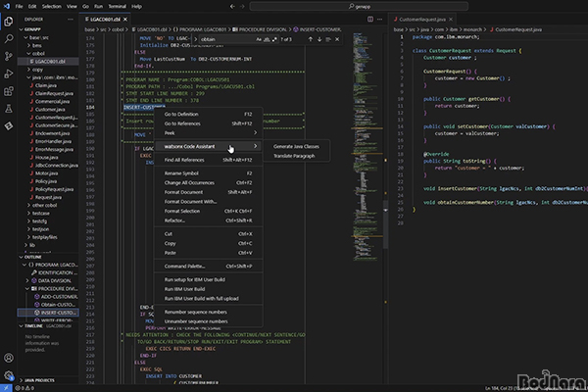Expand the testcase folder

(28, 213)
